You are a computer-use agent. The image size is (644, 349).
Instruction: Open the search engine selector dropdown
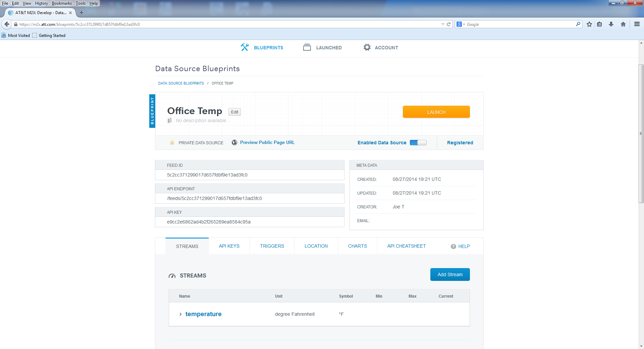(461, 24)
